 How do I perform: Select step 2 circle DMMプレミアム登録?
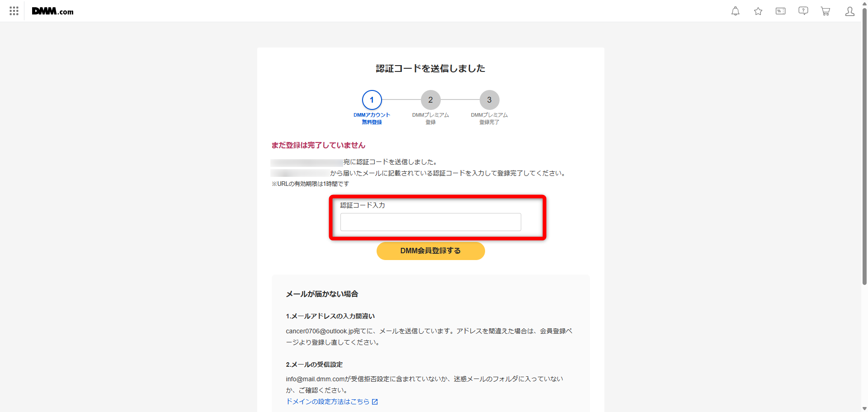tap(431, 100)
